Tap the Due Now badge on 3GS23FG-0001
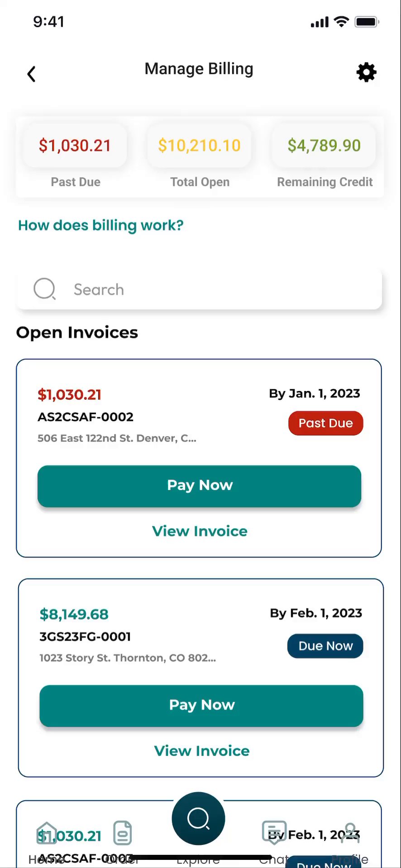 (x=325, y=646)
